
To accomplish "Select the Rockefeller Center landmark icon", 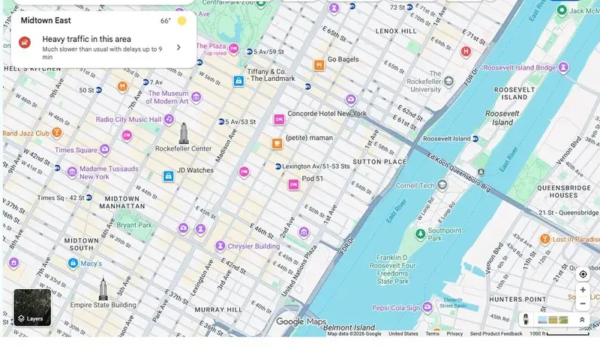I will click(184, 133).
